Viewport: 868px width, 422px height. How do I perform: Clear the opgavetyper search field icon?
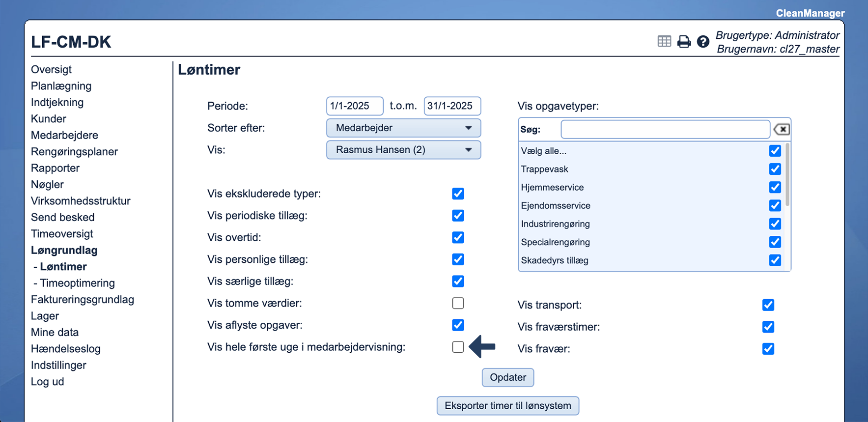pyautogui.click(x=781, y=129)
